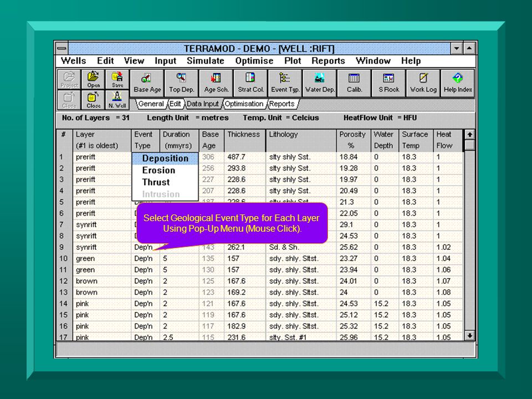Click base age 125 in row 12

(208, 282)
